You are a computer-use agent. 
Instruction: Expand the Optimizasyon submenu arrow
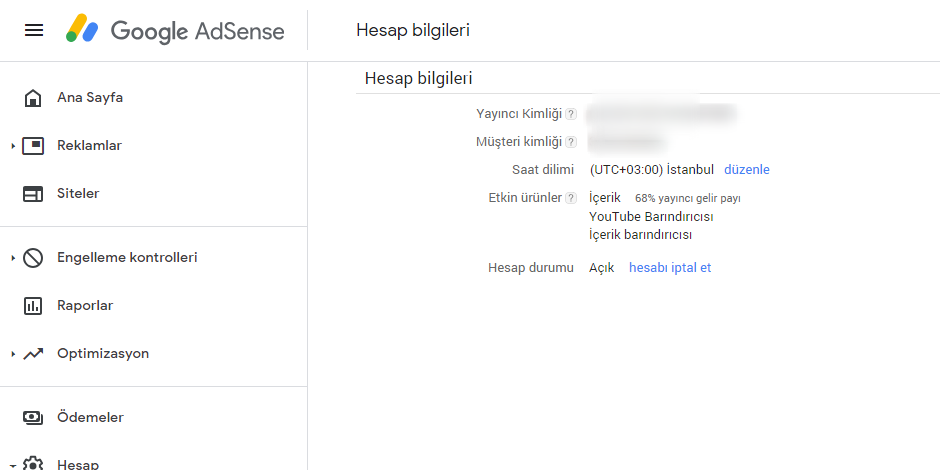(13, 354)
